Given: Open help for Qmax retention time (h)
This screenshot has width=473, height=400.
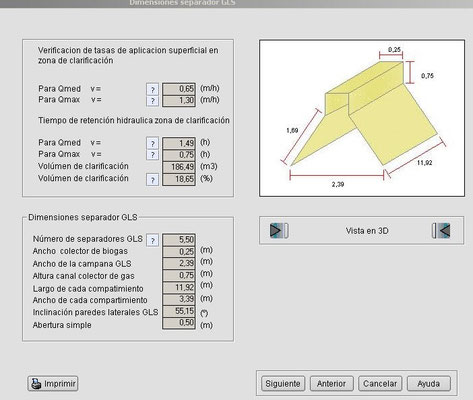Looking at the screenshot, I should point(152,155).
